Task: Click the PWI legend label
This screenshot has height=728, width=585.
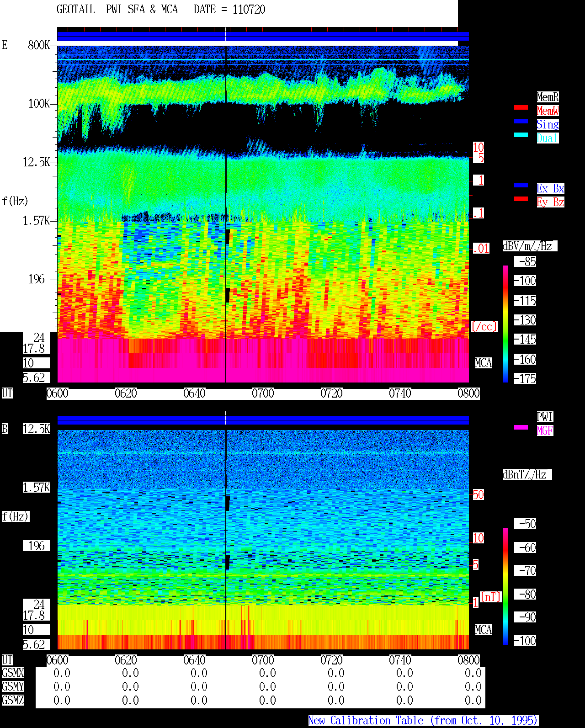Action: point(545,417)
